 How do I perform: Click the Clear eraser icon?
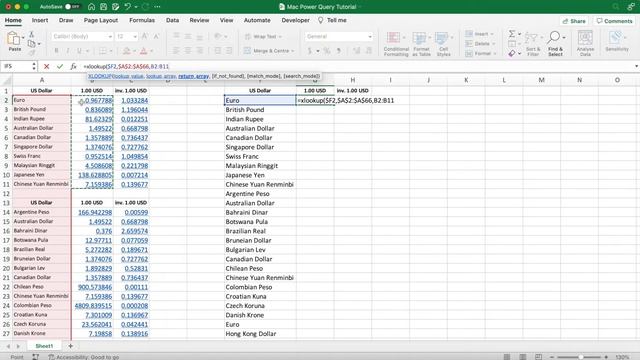coord(511,53)
